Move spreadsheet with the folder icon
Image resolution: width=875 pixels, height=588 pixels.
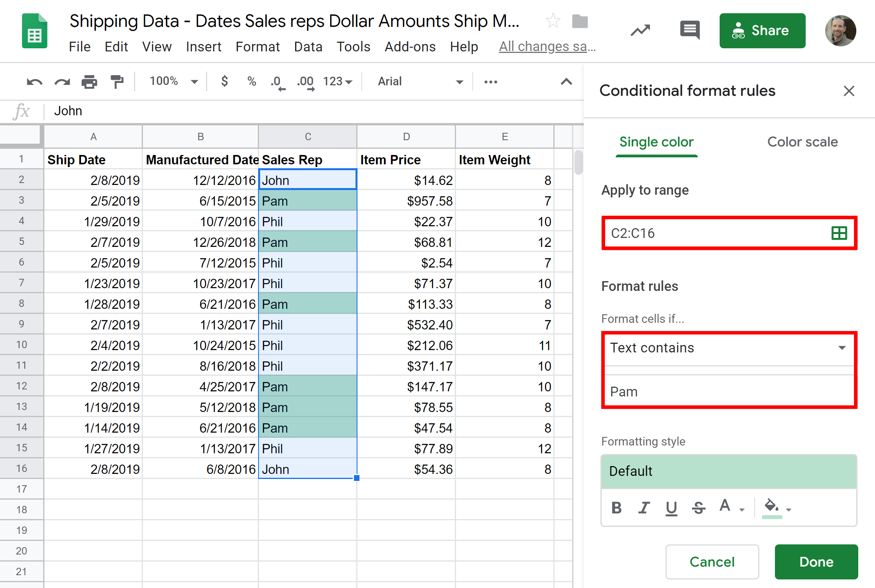[580, 21]
